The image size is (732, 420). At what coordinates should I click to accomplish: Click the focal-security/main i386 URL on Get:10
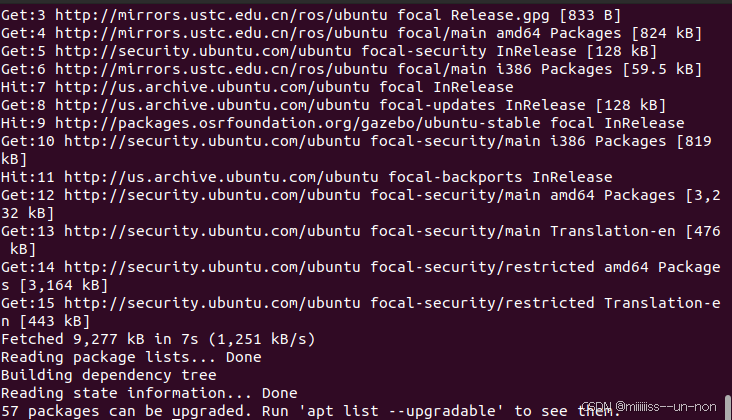pyautogui.click(x=212, y=141)
